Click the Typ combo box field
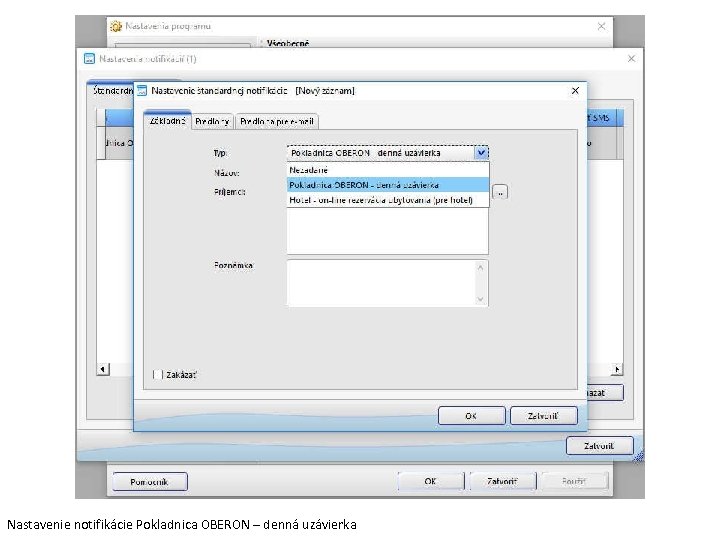The image size is (720, 540). click(x=388, y=153)
